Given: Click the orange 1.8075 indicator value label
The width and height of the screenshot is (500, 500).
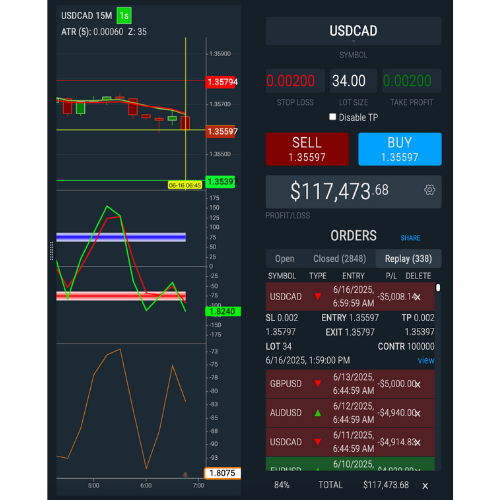Looking at the screenshot, I should pos(223,473).
